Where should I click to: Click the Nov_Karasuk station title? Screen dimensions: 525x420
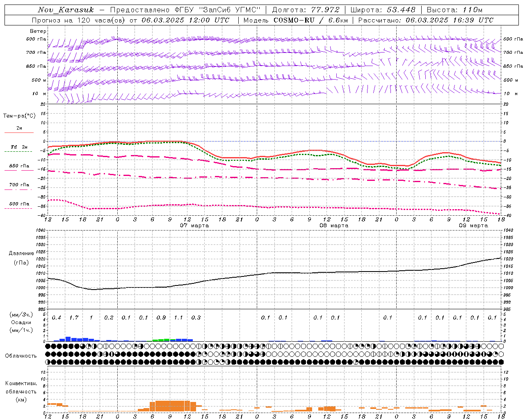pyautogui.click(x=66, y=10)
